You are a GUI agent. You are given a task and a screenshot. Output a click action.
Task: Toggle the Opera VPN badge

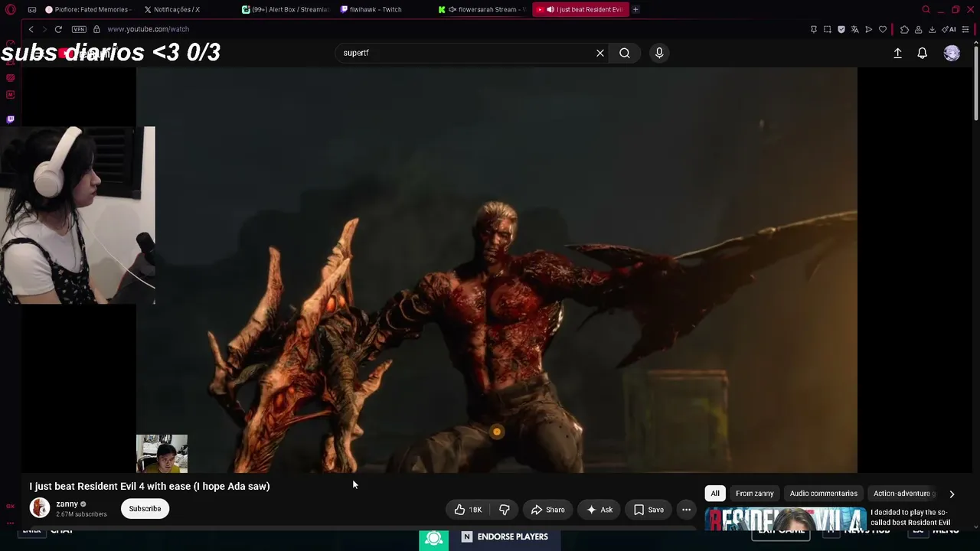[79, 29]
